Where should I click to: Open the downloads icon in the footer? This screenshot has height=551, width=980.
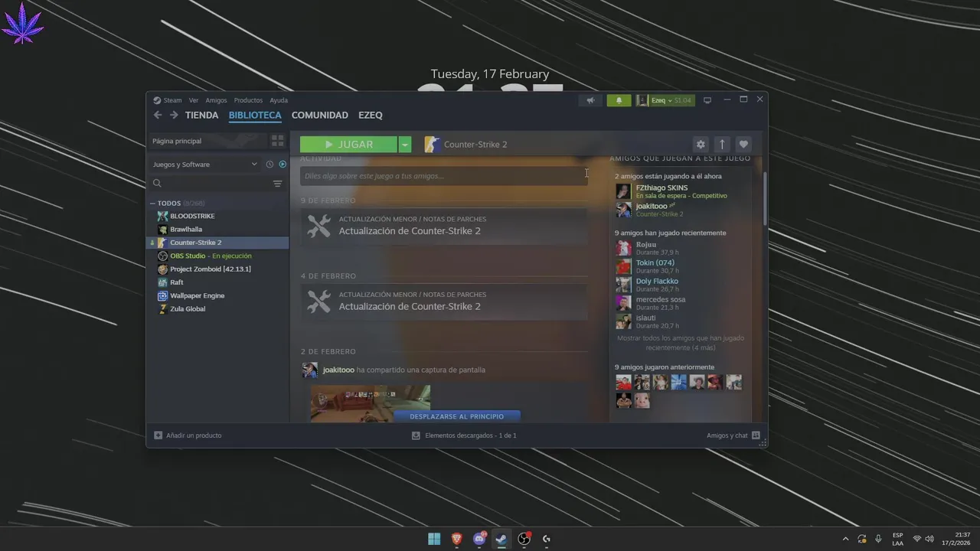(416, 435)
